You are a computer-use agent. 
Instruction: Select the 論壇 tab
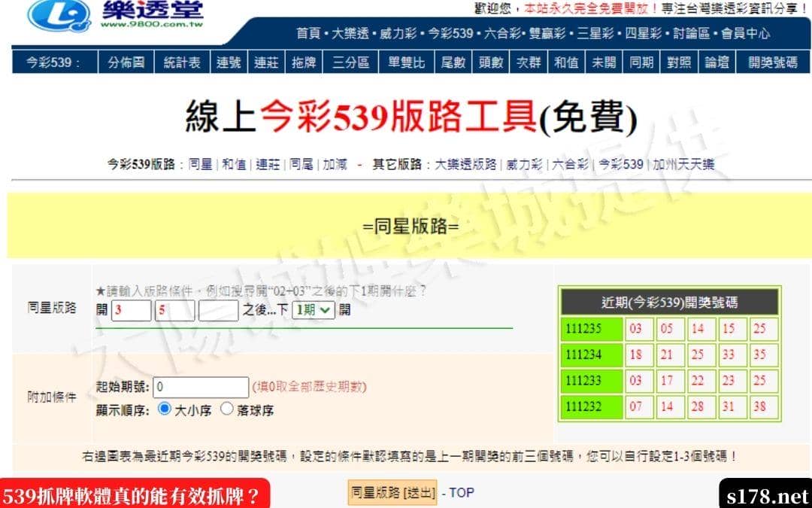(717, 62)
